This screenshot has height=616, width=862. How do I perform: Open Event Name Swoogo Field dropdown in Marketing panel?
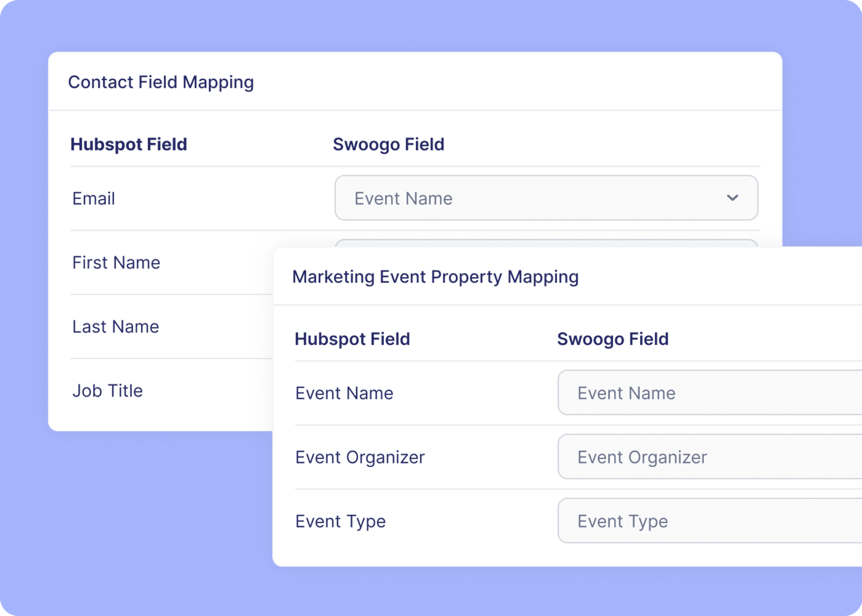click(x=710, y=393)
